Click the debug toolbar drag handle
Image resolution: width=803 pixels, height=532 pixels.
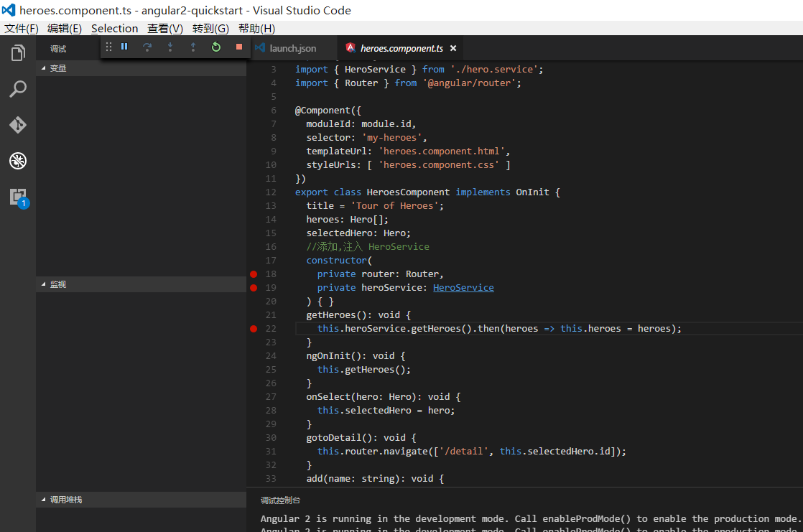(108, 47)
